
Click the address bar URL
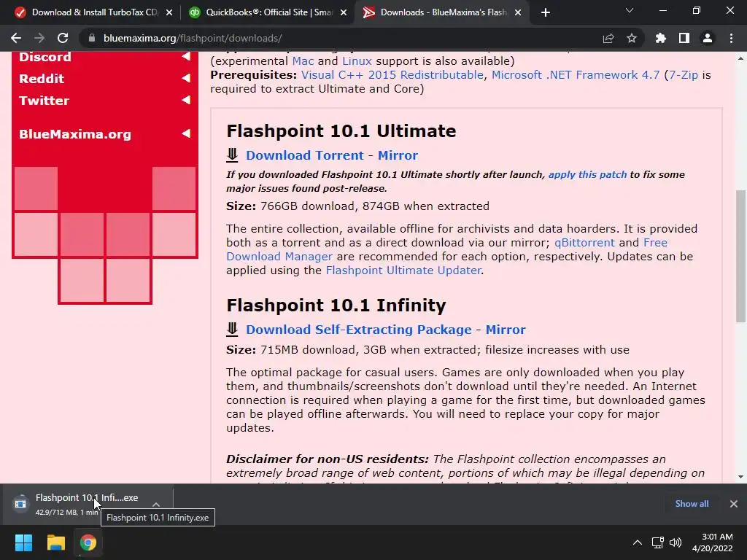(193, 38)
